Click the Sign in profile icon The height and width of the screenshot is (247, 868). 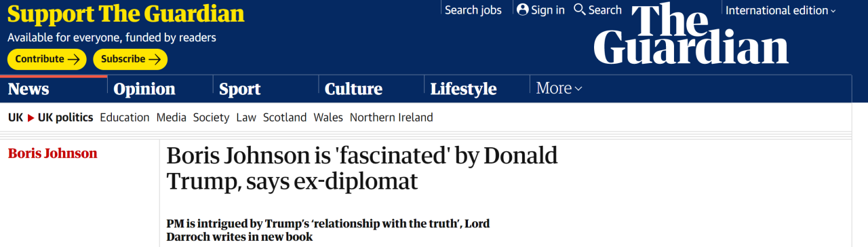522,9
